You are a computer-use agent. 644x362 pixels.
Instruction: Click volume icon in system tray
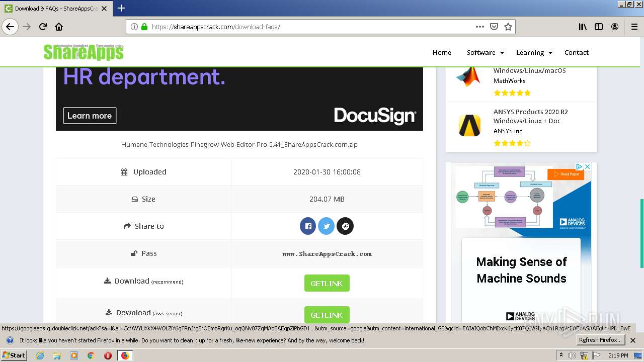pos(573,355)
